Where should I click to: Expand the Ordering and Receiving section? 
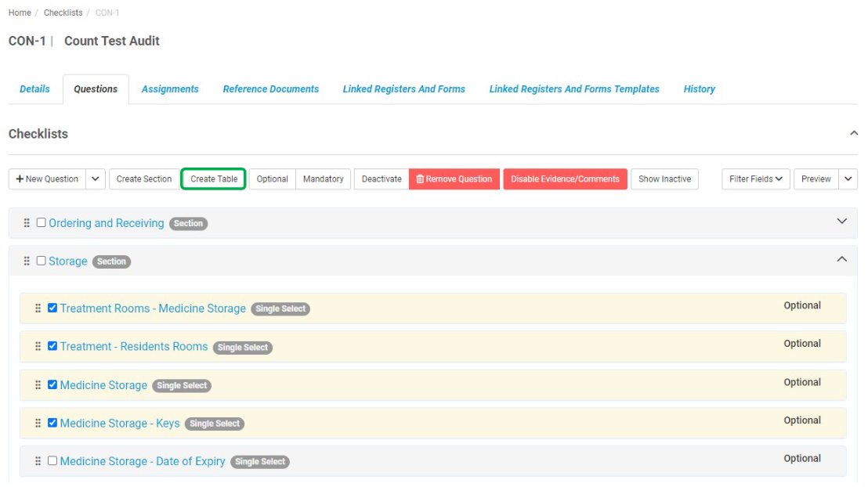[x=842, y=222]
